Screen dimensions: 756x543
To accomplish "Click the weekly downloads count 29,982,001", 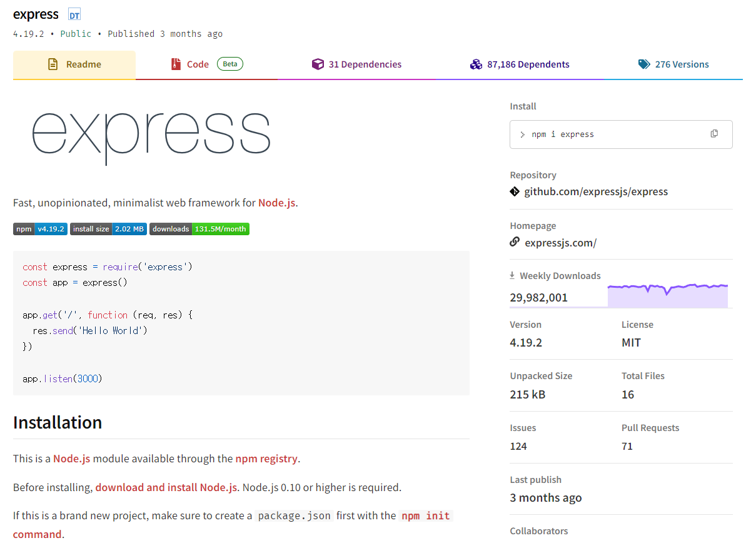I will pyautogui.click(x=539, y=298).
